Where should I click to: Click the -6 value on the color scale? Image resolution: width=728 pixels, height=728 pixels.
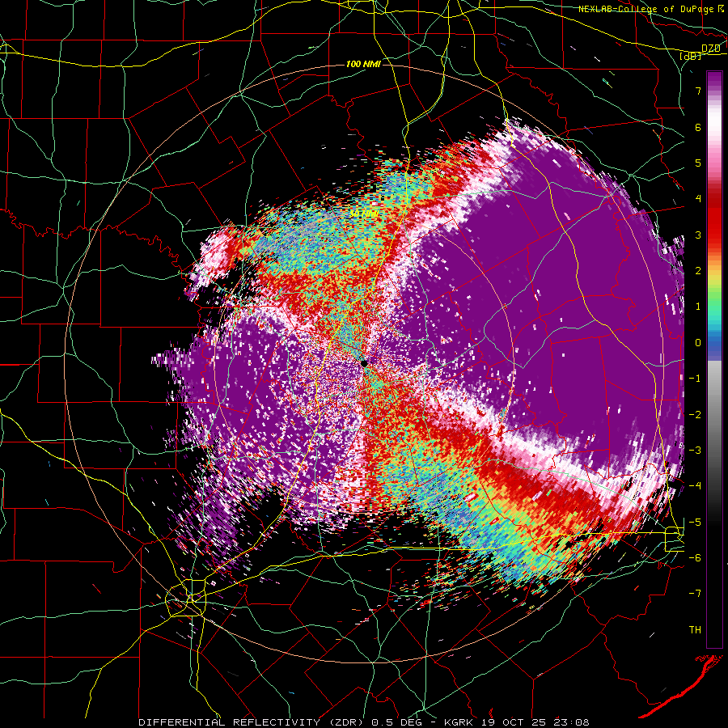(x=695, y=557)
